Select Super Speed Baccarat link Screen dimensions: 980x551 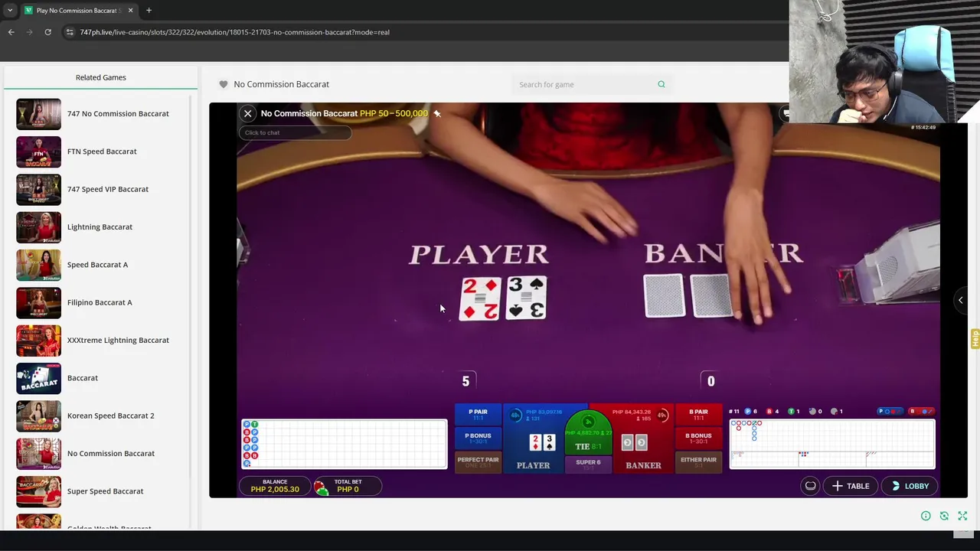(x=105, y=491)
